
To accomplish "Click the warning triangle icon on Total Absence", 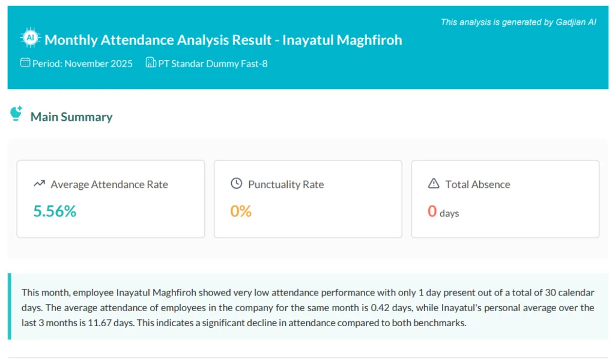I will point(433,183).
